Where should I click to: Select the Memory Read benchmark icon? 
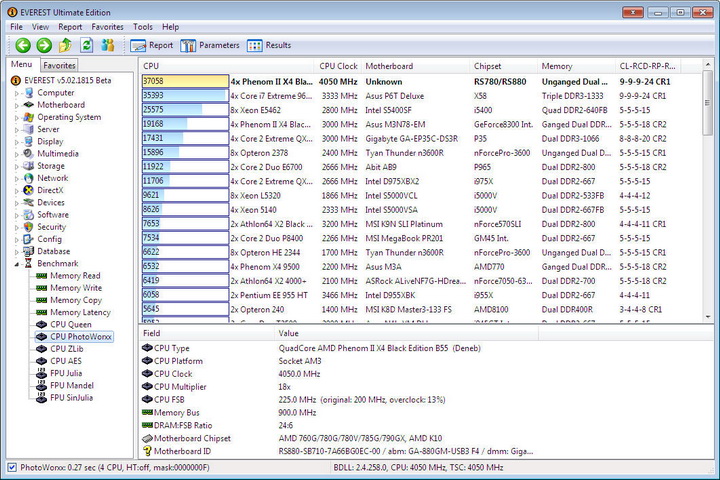[42, 276]
